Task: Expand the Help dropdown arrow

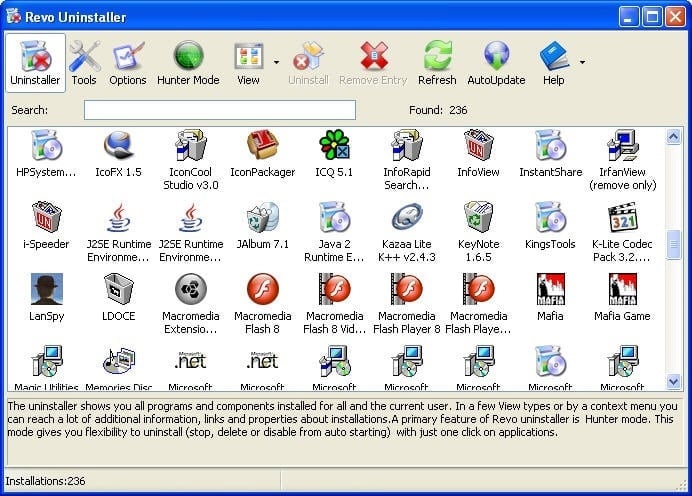Action: (x=582, y=62)
